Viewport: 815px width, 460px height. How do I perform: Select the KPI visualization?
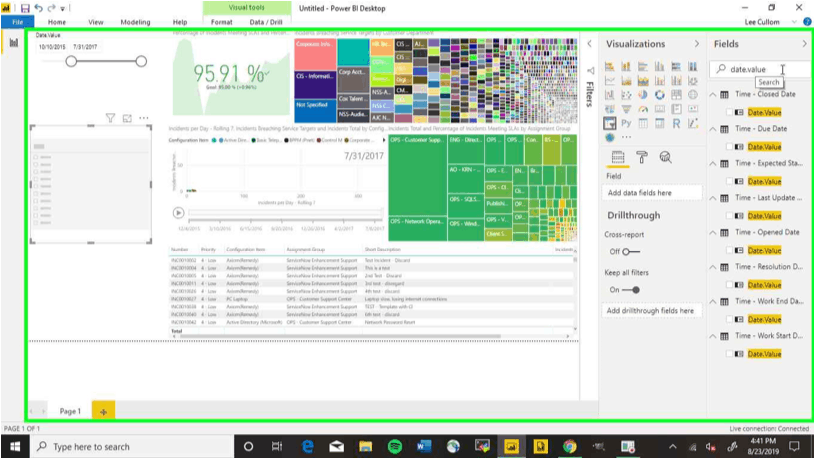(x=693, y=109)
